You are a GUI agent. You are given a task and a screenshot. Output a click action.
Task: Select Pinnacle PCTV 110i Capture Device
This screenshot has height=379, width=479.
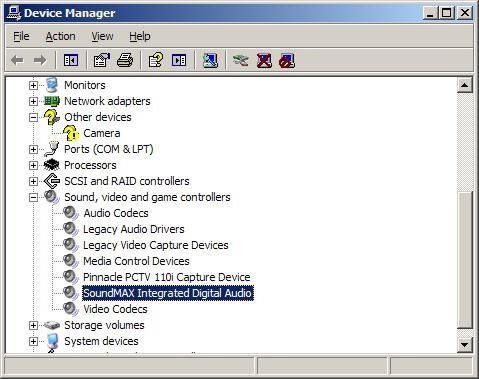[x=167, y=277]
